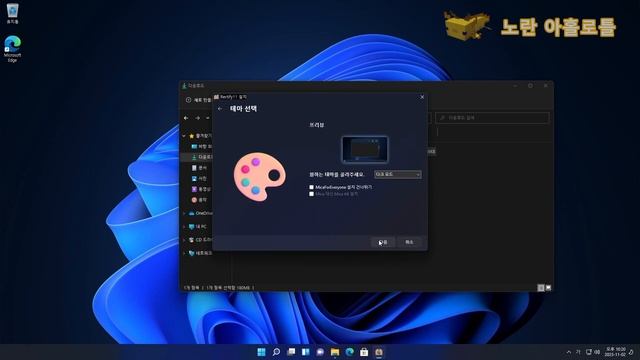Open Task View from the taskbar
This screenshot has height=360, width=640.
click(x=291, y=352)
